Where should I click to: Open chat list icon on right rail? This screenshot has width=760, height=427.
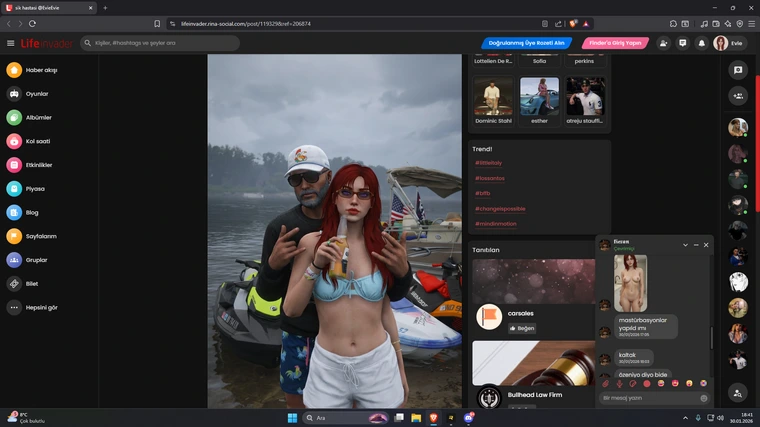click(738, 70)
